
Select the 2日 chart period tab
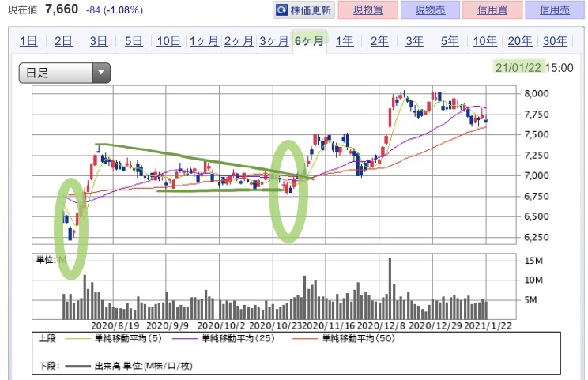coord(63,41)
